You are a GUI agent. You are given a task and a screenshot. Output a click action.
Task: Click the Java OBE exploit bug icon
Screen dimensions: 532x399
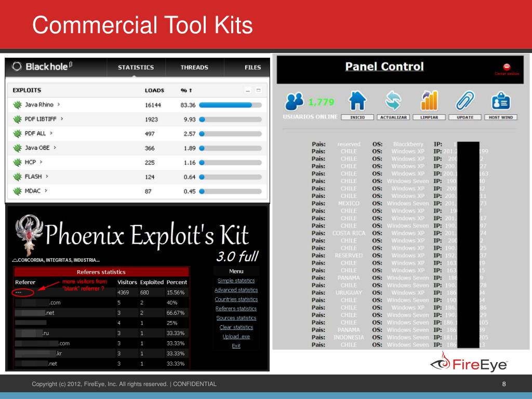(x=17, y=148)
